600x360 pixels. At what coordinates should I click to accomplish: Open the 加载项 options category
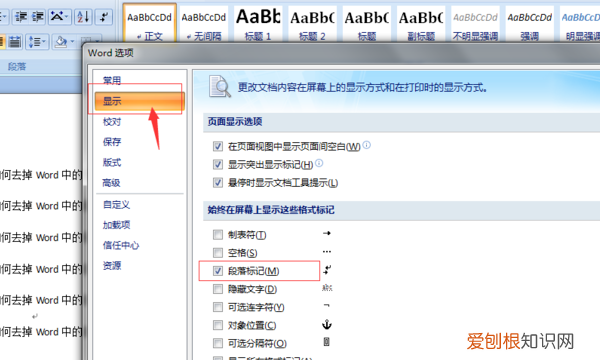[x=117, y=225]
